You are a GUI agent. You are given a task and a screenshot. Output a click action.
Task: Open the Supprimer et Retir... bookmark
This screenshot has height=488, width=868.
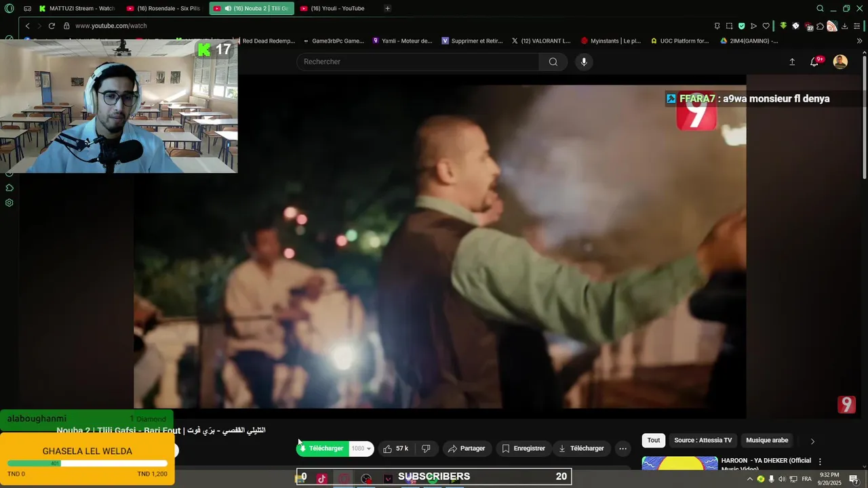pyautogui.click(x=472, y=41)
